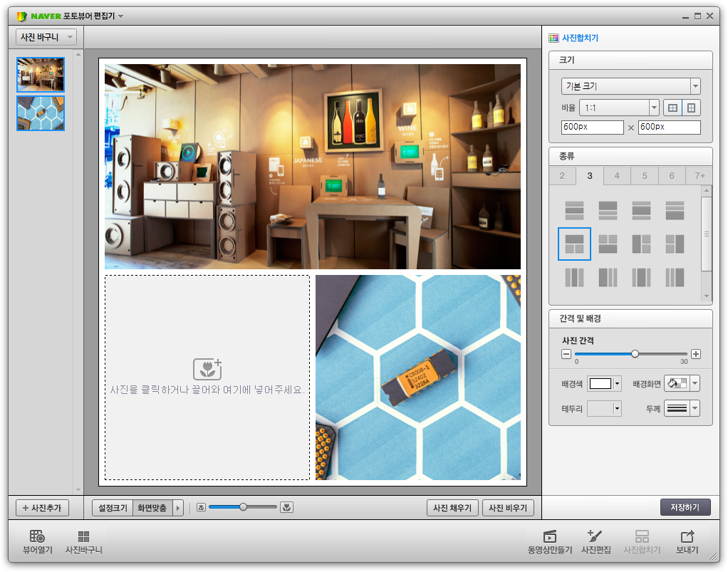The width and height of the screenshot is (728, 572).
Task: Select one-top two-bottom layout
Action: tap(574, 244)
